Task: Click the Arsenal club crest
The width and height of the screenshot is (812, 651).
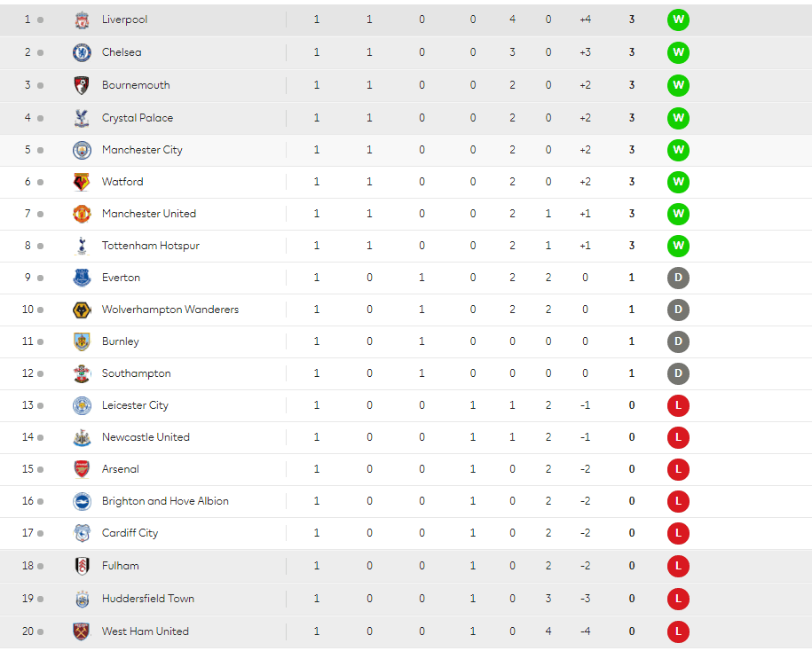Action: 82,469
